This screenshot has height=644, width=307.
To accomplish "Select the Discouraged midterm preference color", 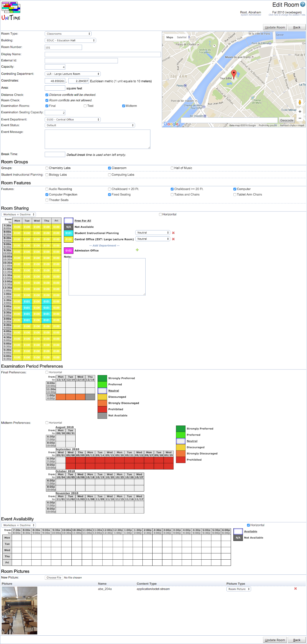I will tap(181, 447).
